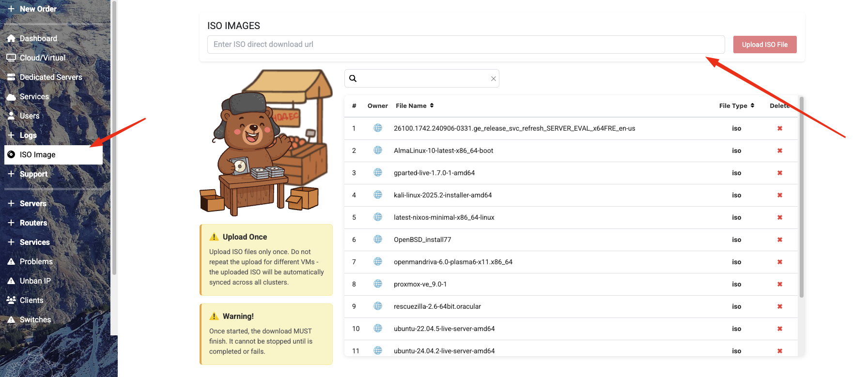
Task: Expand the Routers sidebar group
Action: coord(33,223)
